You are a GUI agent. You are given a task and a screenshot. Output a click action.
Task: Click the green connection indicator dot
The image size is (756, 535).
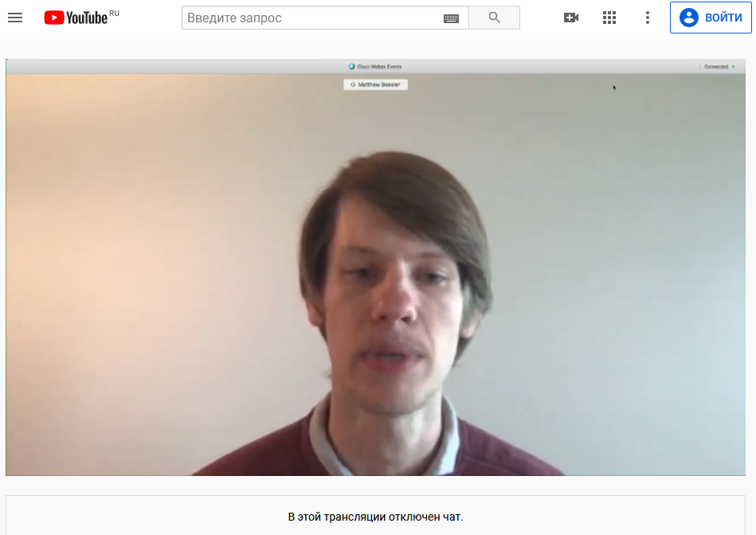(x=734, y=66)
